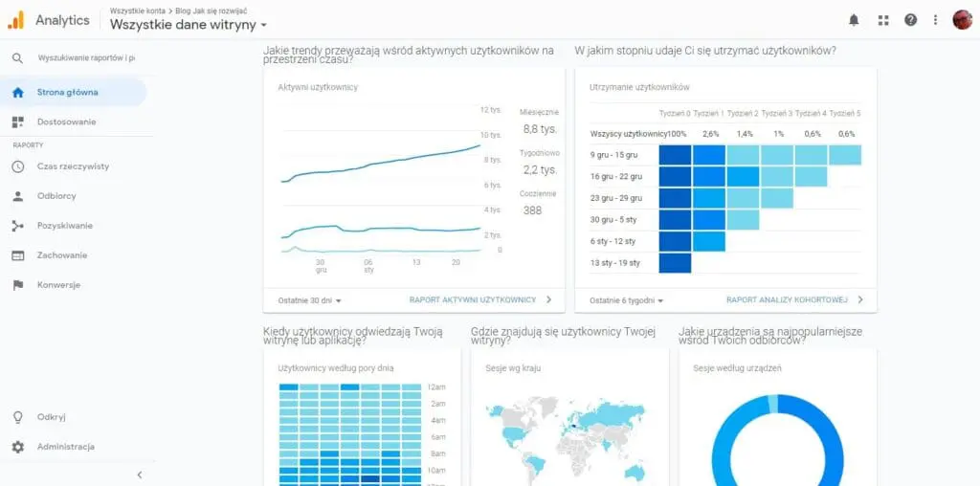This screenshot has width=980, height=486.
Task: Click the Odkryj lightbulb icon
Action: (18, 417)
